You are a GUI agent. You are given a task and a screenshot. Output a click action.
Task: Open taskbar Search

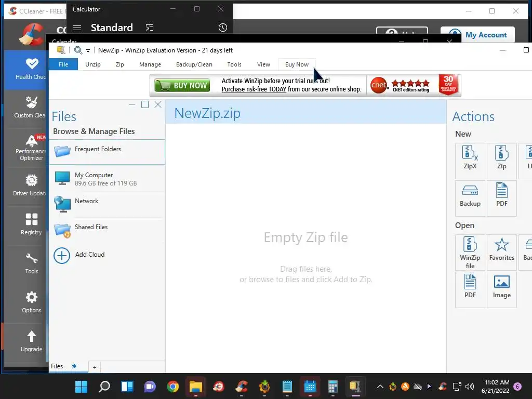pyautogui.click(x=104, y=387)
